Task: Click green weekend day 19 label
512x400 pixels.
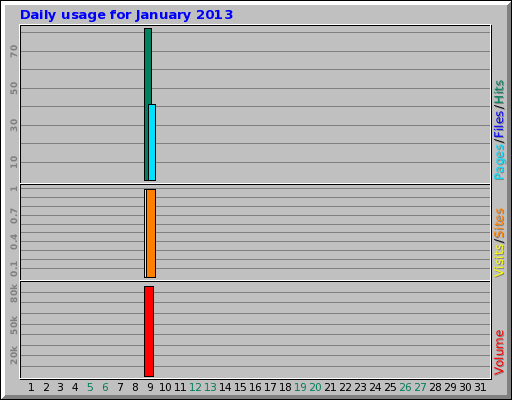Action: pos(300,387)
